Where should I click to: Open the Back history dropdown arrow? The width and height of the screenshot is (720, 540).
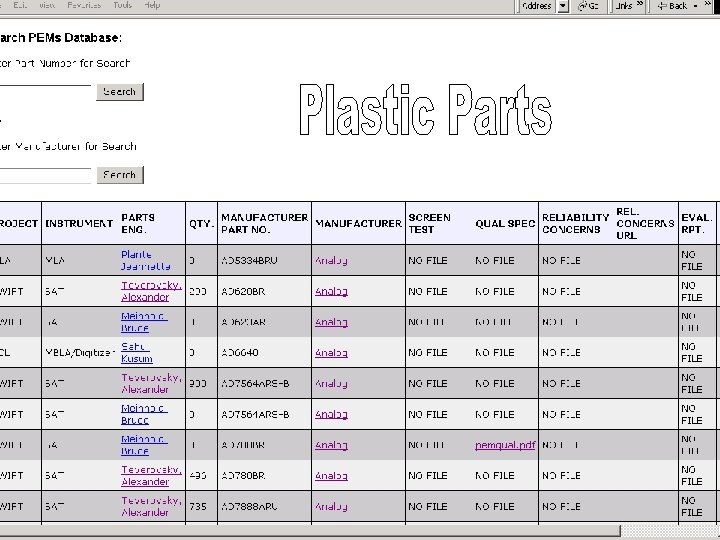click(695, 6)
